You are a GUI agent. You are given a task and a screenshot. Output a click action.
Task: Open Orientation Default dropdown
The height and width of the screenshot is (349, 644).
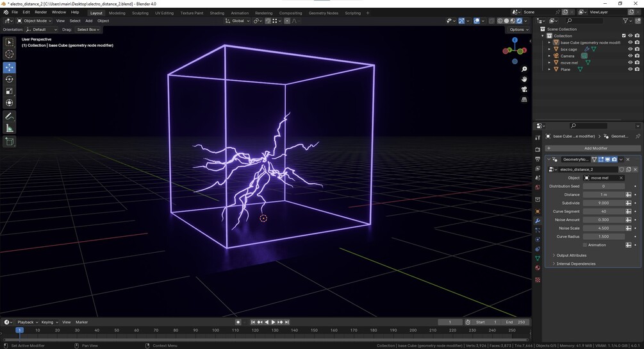[x=41, y=30]
